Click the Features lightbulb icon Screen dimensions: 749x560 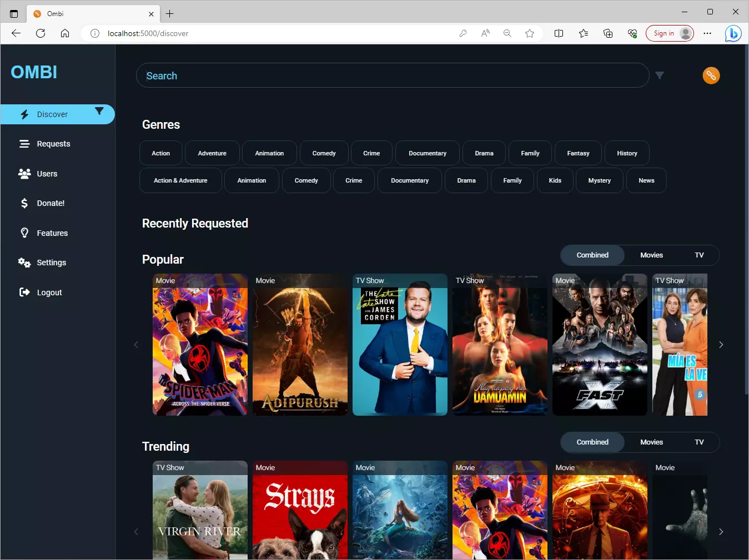coord(24,233)
